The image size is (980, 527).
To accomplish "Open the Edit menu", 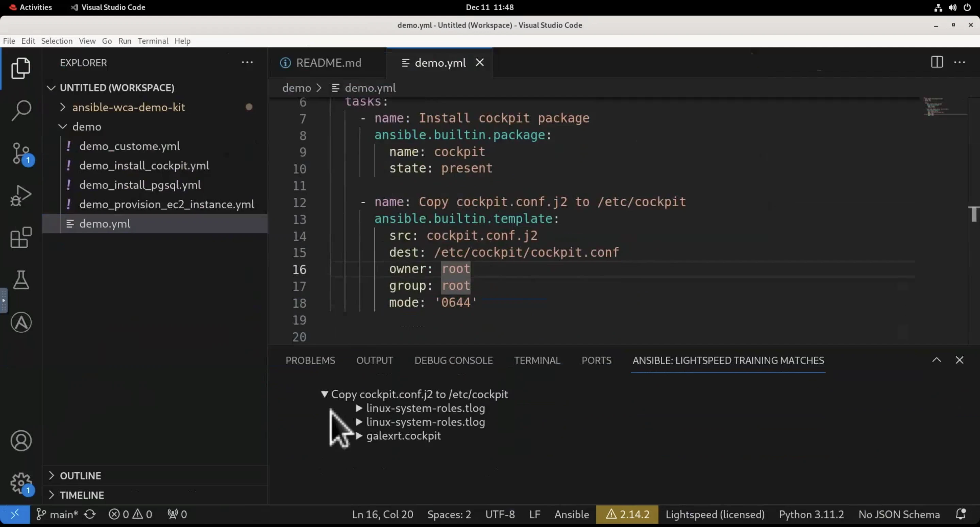I will 28,41.
